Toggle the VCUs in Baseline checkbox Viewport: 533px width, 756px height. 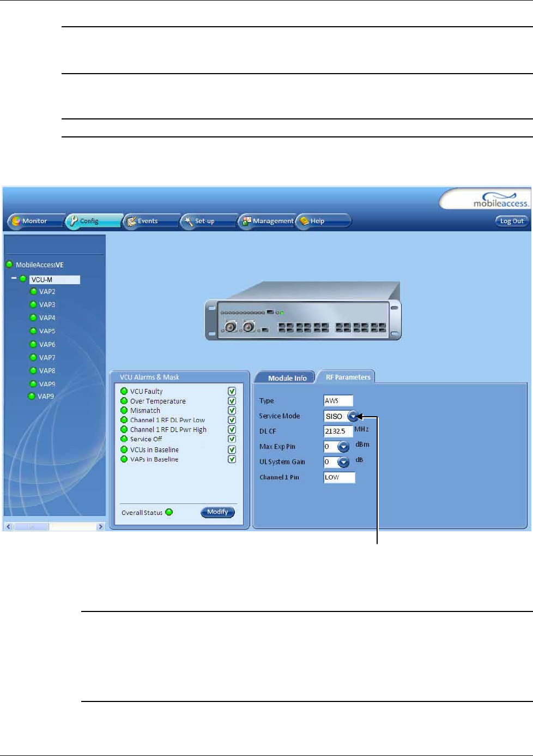point(232,449)
